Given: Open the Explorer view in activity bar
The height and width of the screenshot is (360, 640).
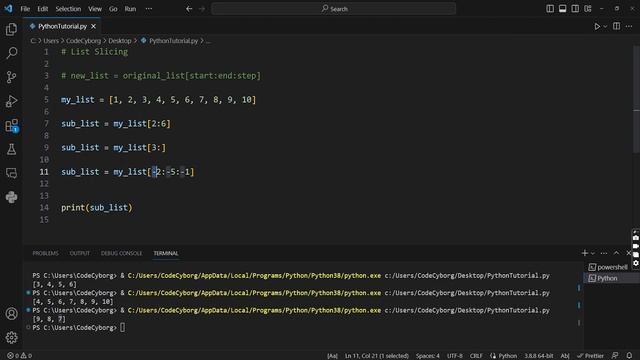Looking at the screenshot, I should (x=11, y=29).
